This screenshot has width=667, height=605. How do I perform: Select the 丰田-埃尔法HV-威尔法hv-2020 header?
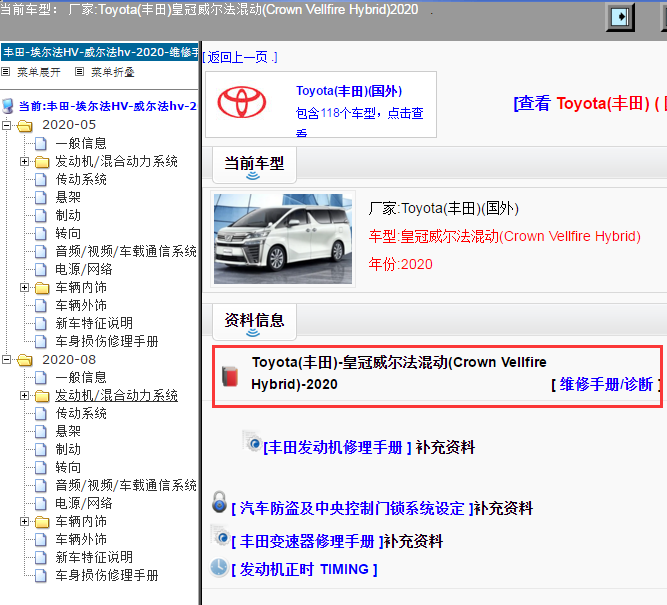tap(100, 52)
